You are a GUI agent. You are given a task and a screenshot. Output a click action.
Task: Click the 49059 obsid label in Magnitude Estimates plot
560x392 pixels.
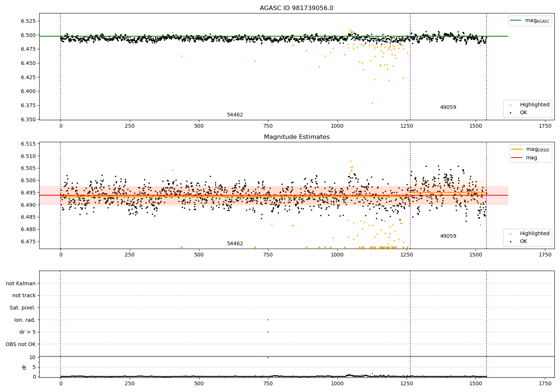click(x=448, y=236)
